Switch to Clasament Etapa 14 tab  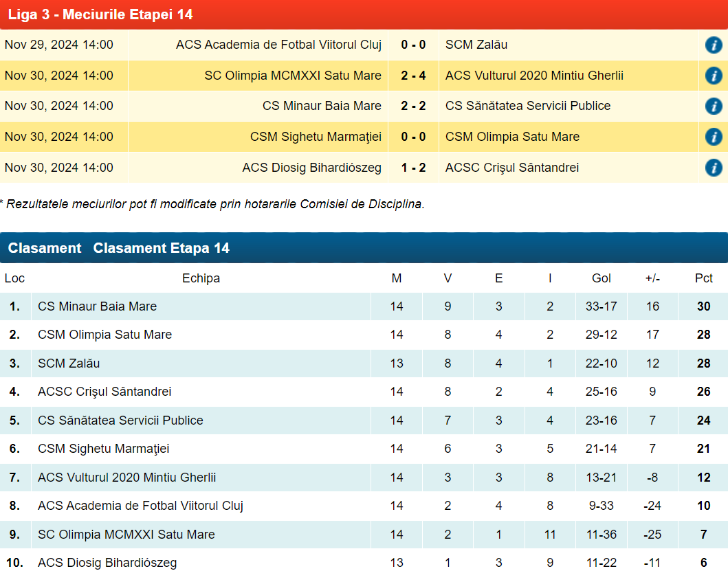161,248
